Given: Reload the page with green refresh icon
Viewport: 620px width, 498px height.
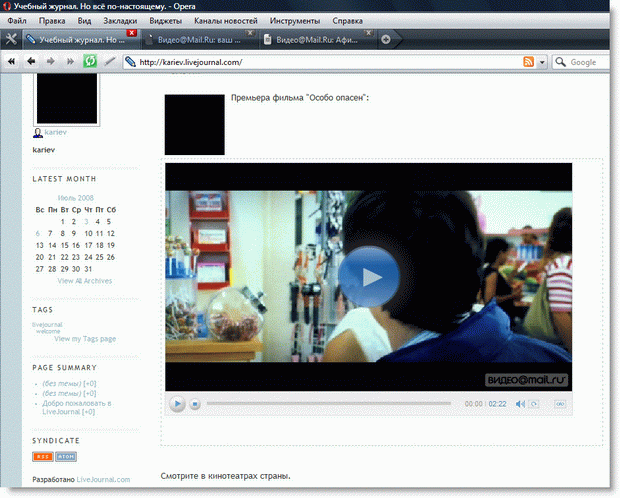Looking at the screenshot, I should (x=90, y=61).
